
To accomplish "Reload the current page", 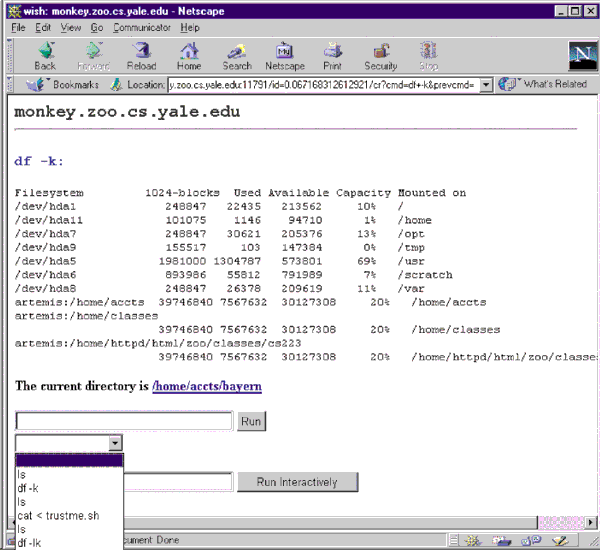I will coord(140,56).
